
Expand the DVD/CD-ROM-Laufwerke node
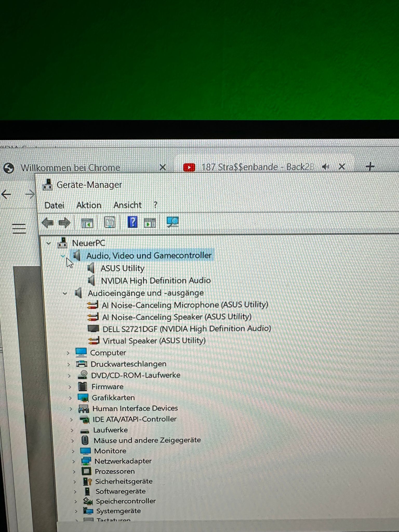tap(69, 376)
